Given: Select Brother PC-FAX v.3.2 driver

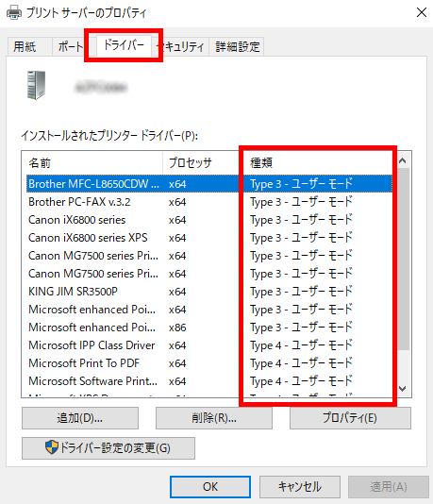Looking at the screenshot, I should pyautogui.click(x=209, y=202).
